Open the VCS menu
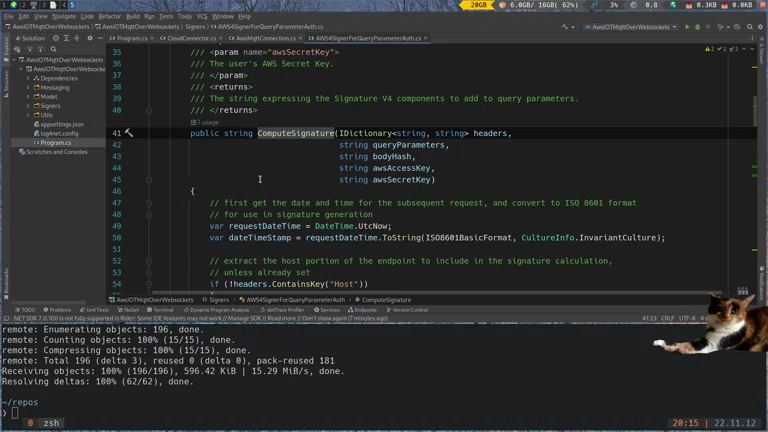This screenshot has width=768, height=432. [x=201, y=16]
